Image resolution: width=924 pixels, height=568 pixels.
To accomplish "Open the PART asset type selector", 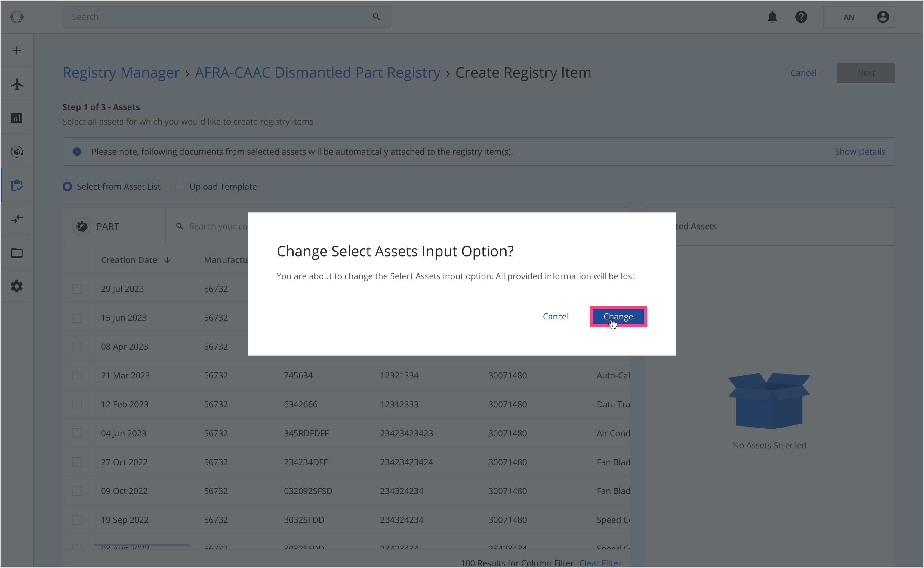I will [108, 227].
